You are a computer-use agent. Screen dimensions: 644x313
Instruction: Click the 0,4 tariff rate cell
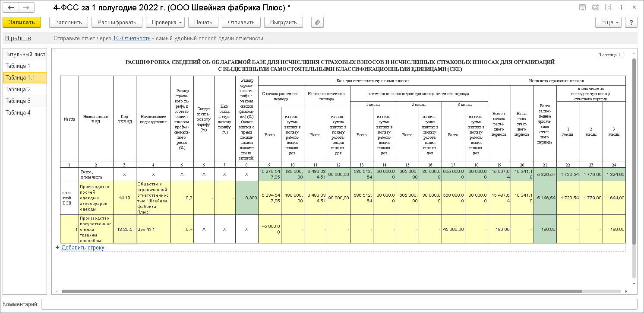(x=182, y=229)
